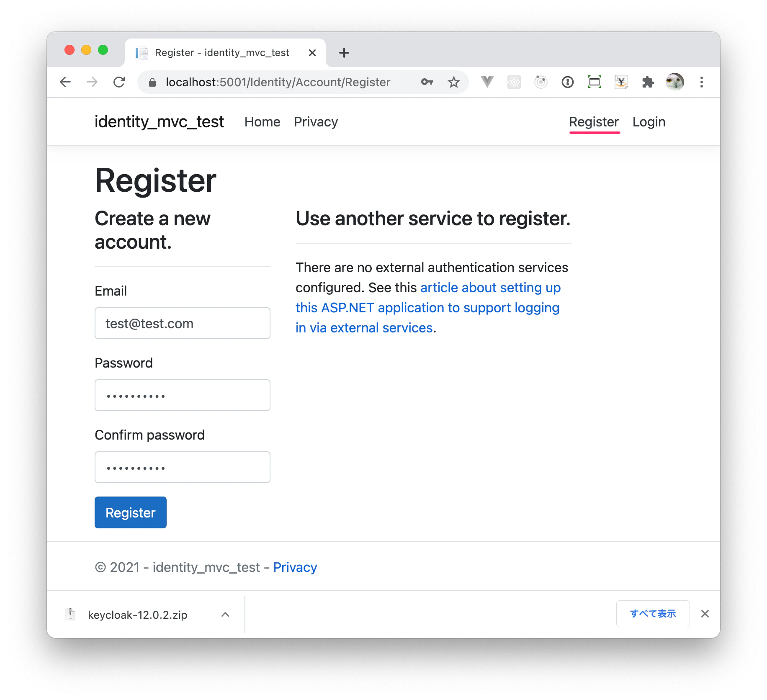Reload the current page
Viewport: 767px width, 700px height.
pos(119,82)
